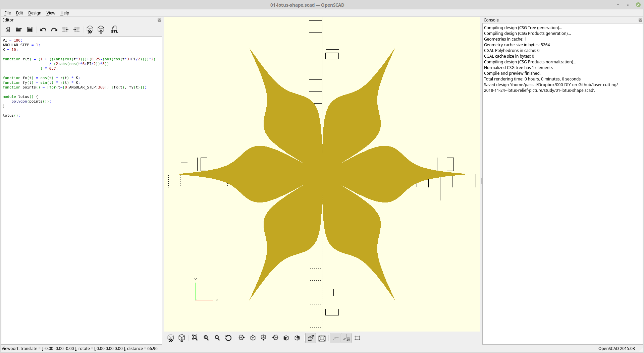Toggle the Show Axes control
Screen dimensions: 644x353
pyautogui.click(x=335, y=338)
